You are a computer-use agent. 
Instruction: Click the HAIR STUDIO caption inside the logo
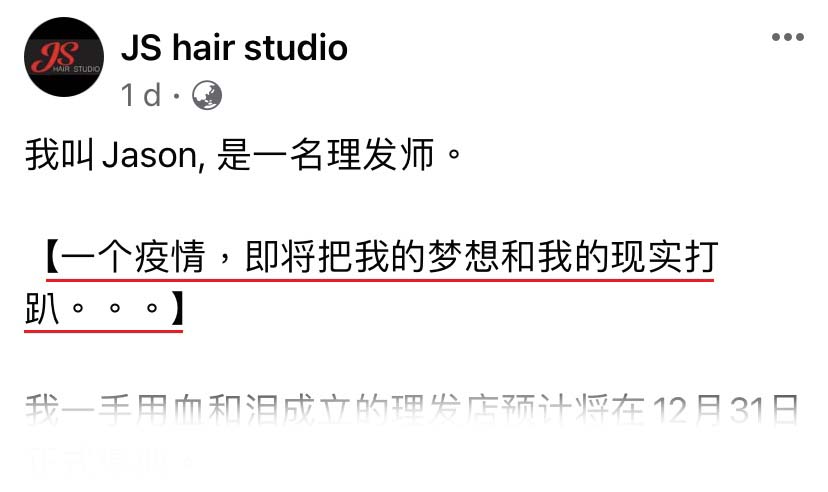point(76,69)
